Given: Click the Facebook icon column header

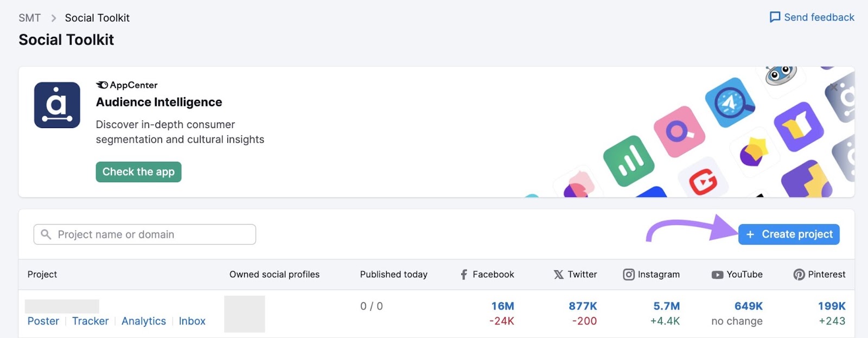Looking at the screenshot, I should pyautogui.click(x=464, y=275).
